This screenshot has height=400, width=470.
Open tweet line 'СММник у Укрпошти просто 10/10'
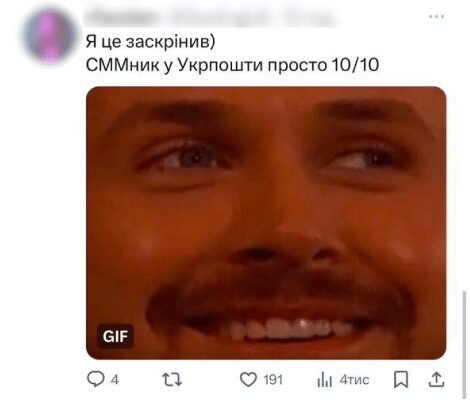[x=232, y=65]
